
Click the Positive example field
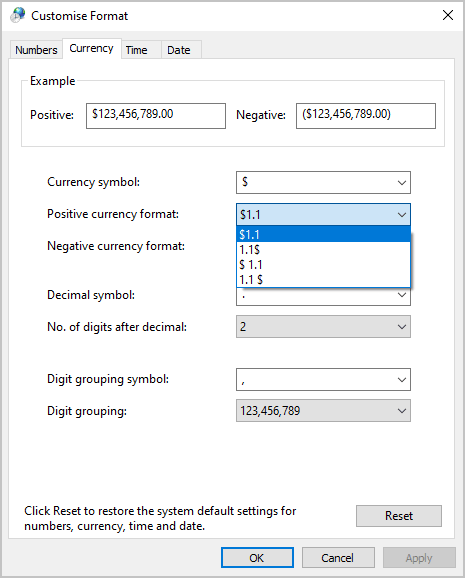click(156, 116)
